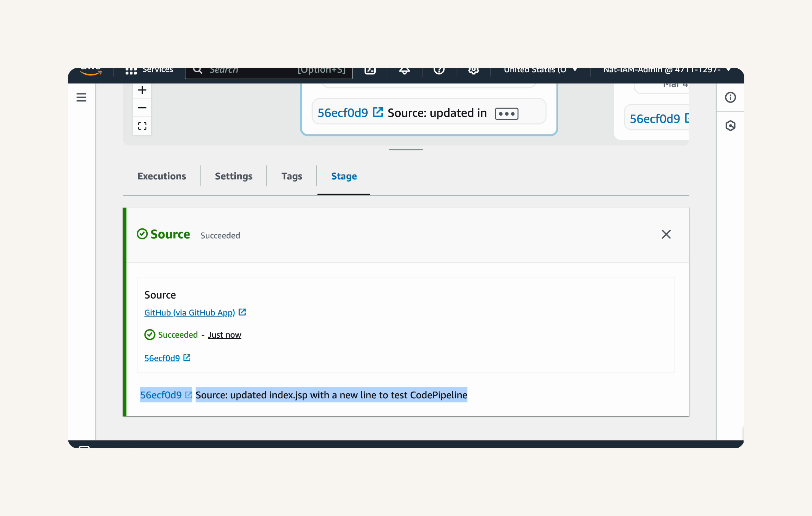Click 'Source: updated in' text in pipeline card
This screenshot has height=516, width=812.
(437, 113)
